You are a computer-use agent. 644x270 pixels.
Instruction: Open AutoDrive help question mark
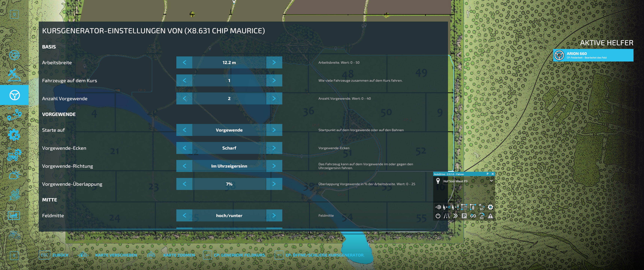point(487,174)
